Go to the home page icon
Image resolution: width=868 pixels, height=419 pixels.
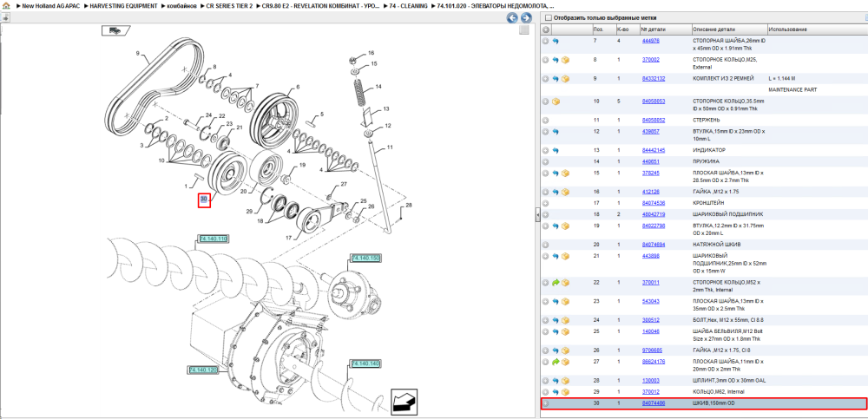6,5
